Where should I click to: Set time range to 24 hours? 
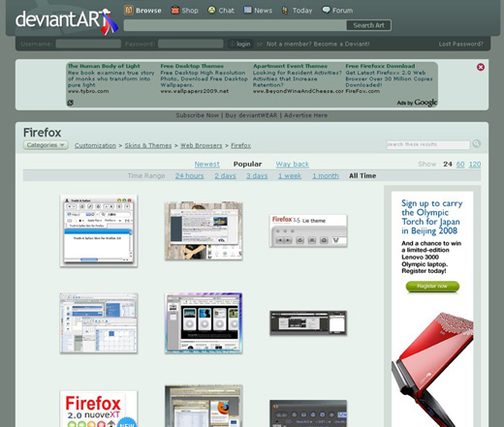tap(189, 175)
